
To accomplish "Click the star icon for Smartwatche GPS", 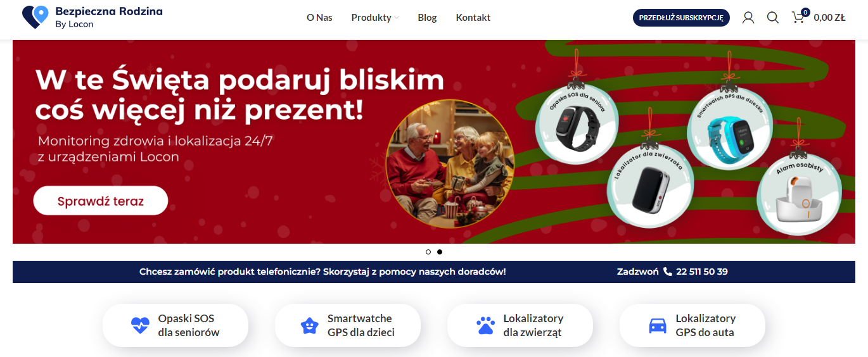I will 309,325.
